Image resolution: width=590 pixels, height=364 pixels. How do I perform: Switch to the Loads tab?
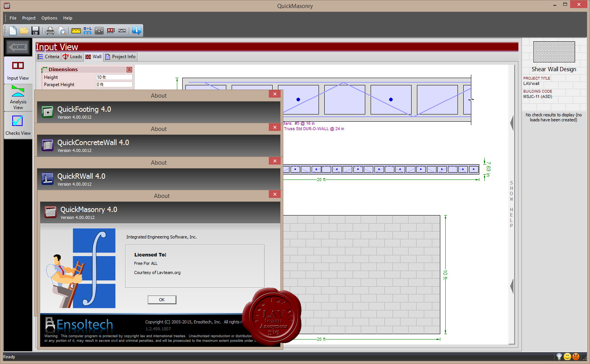click(x=72, y=57)
